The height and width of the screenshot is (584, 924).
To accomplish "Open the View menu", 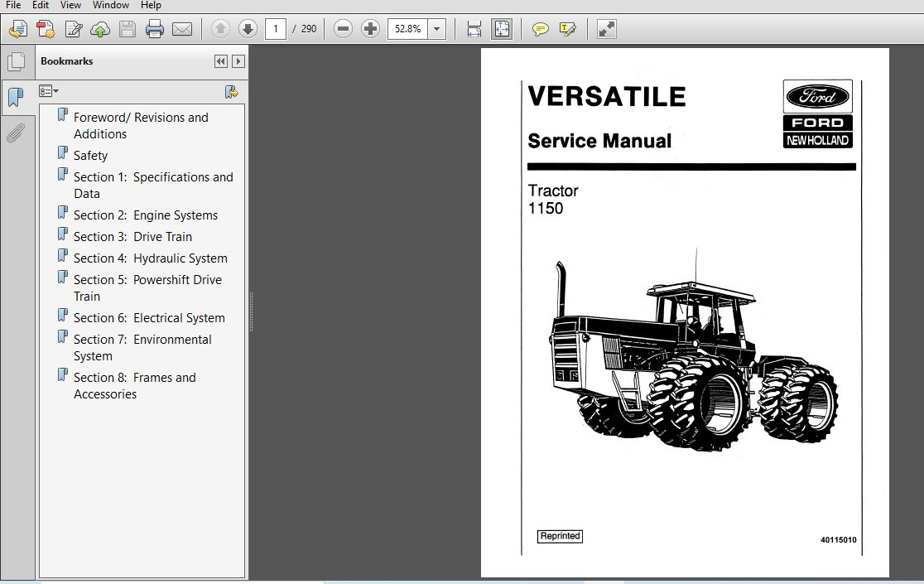I will (70, 5).
